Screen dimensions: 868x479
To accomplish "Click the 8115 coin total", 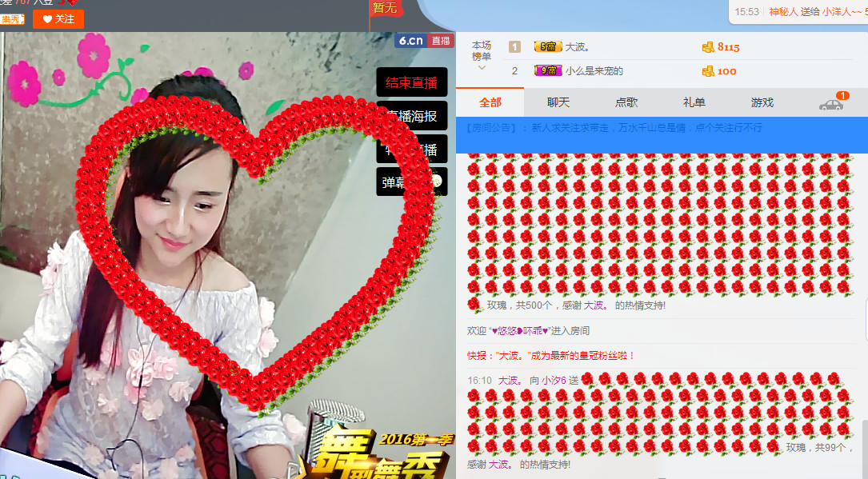I will [x=729, y=47].
